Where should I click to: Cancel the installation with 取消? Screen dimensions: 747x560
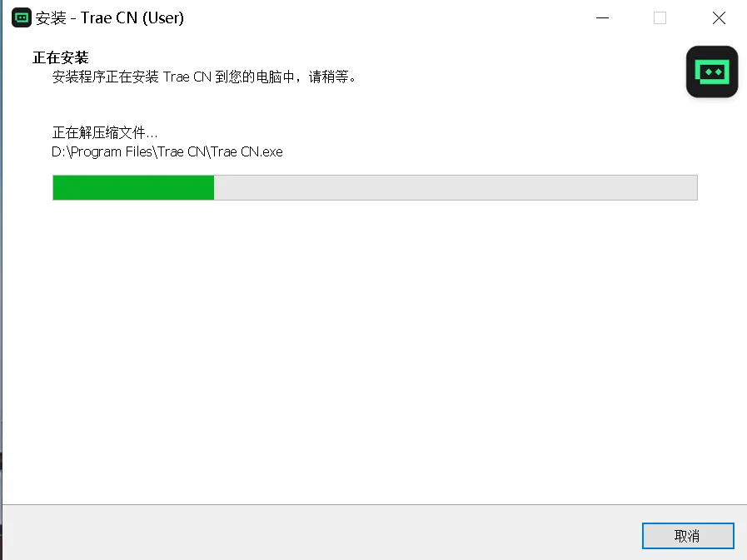688,536
